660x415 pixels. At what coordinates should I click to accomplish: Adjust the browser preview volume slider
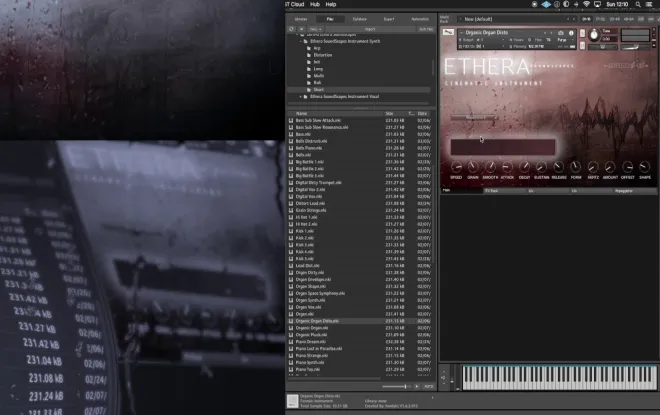pyautogui.click(x=397, y=386)
